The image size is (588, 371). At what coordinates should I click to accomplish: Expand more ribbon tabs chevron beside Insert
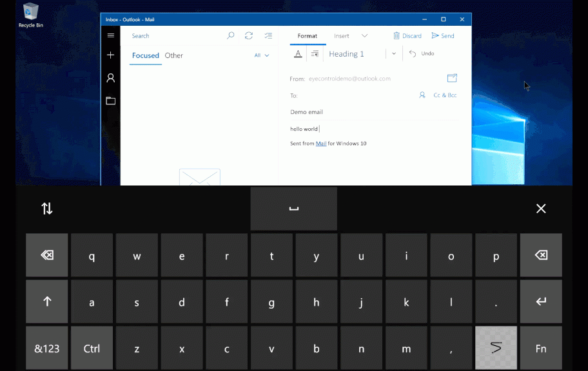364,36
